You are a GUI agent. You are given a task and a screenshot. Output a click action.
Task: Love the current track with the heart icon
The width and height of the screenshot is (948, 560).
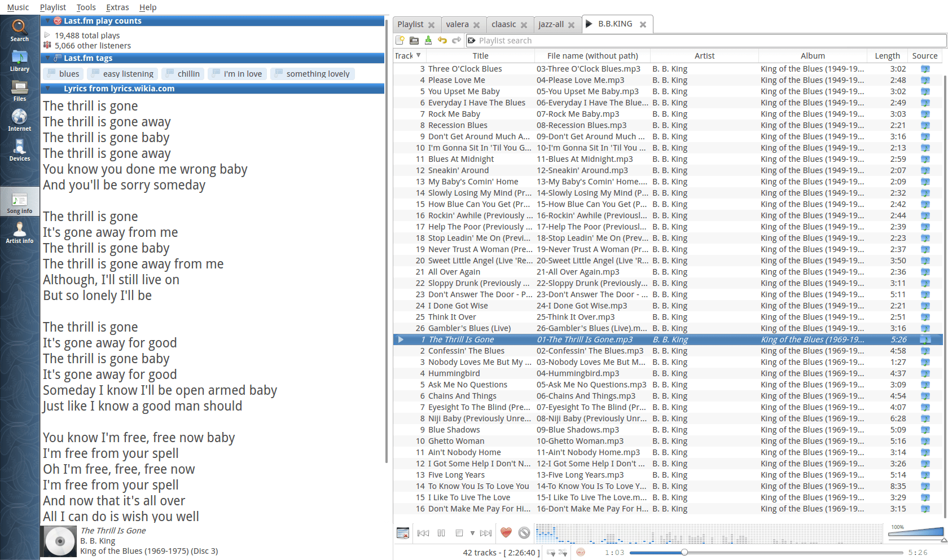pyautogui.click(x=506, y=532)
